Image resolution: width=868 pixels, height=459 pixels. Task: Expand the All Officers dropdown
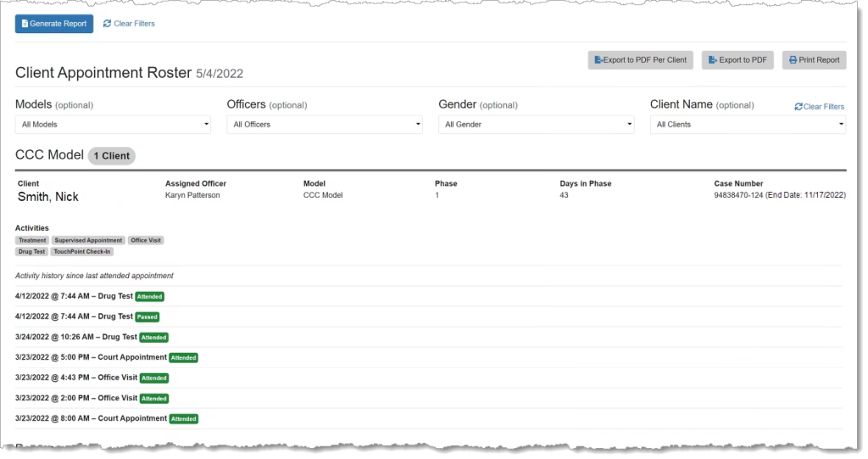324,125
